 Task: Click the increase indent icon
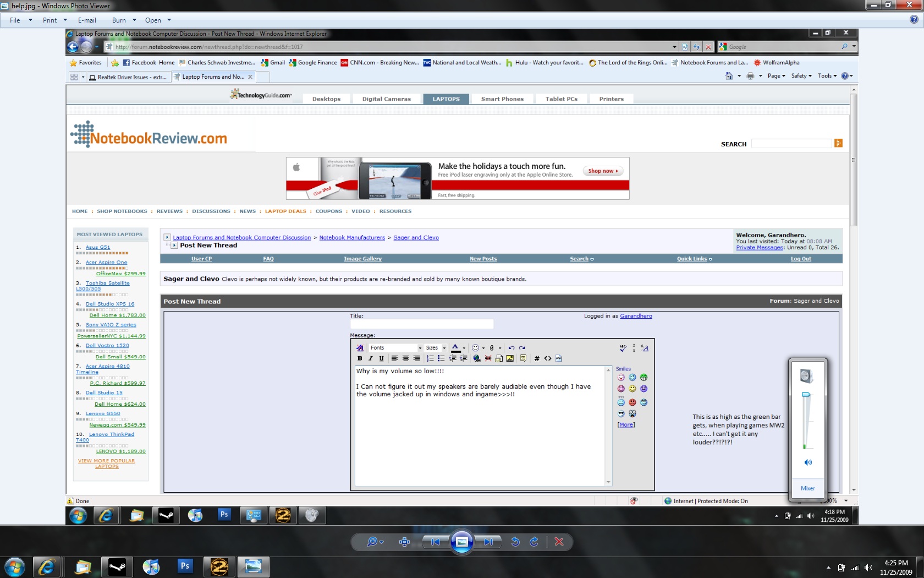pos(464,358)
